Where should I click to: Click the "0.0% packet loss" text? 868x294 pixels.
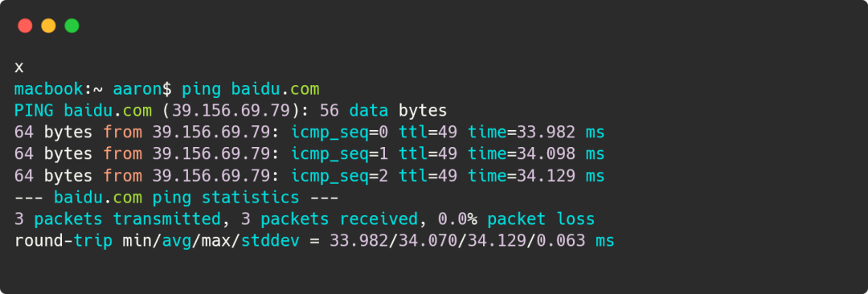(x=517, y=220)
